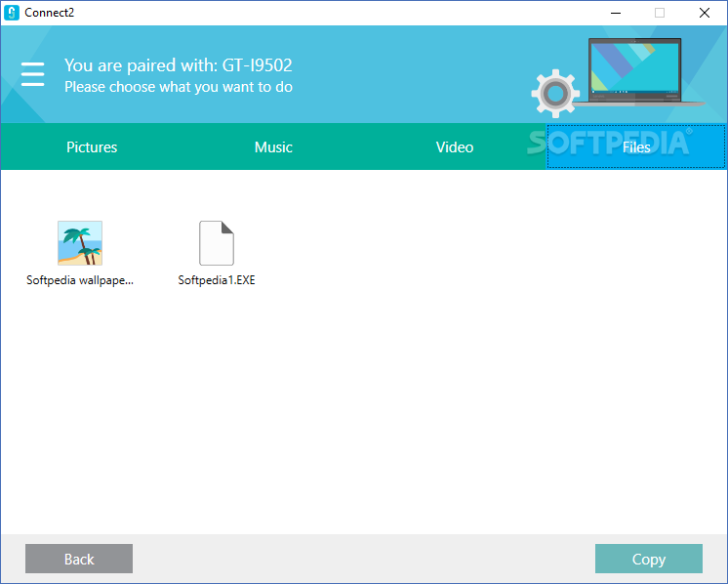This screenshot has width=728, height=584.
Task: Click the settings gear icon
Action: (555, 94)
